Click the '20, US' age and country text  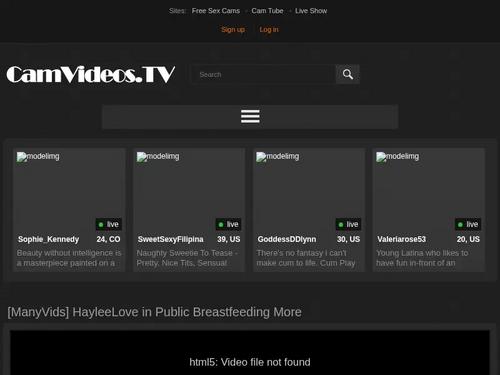[468, 239]
